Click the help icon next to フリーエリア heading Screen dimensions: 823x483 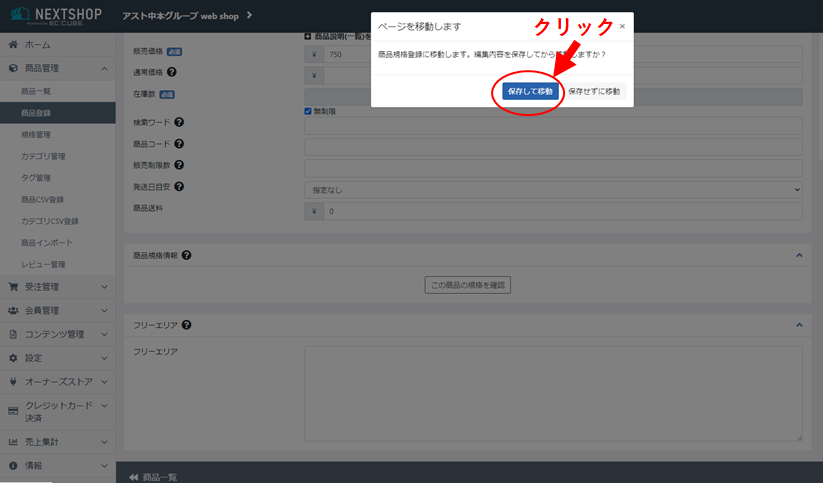click(187, 325)
